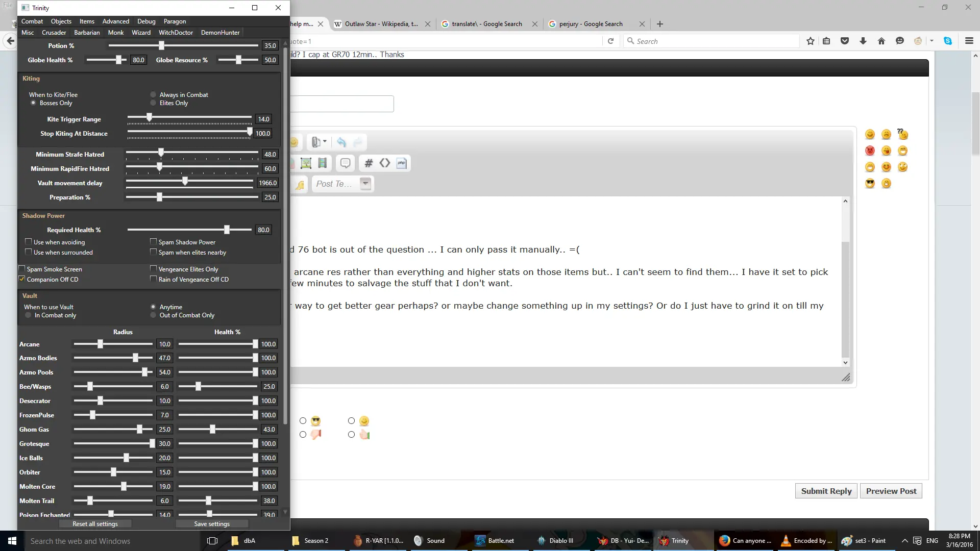Click the Potion % slider handle

coord(161,45)
